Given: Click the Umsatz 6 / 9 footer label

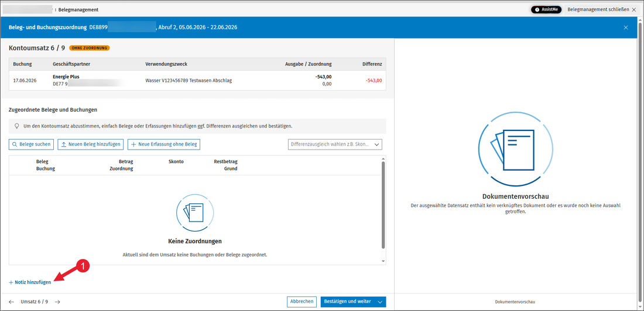Looking at the screenshot, I should (35, 302).
